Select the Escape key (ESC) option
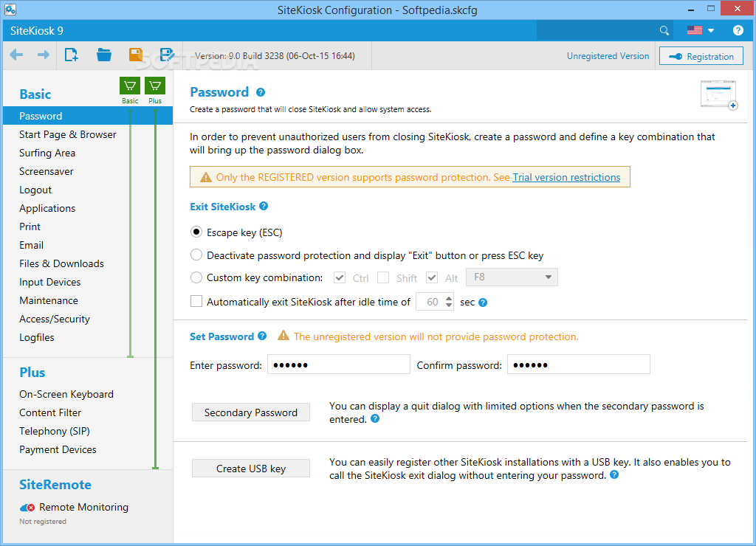 click(x=196, y=232)
